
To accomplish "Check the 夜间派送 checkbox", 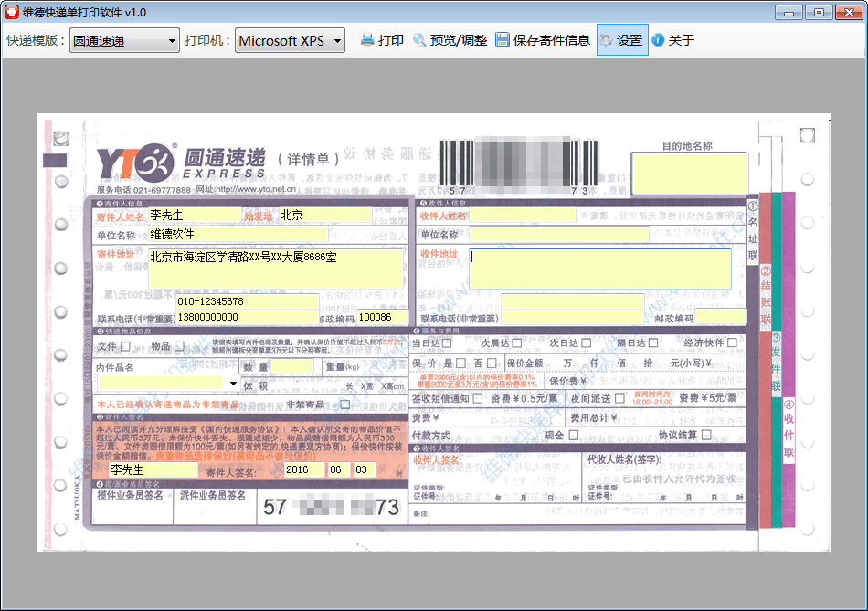I will [x=620, y=398].
